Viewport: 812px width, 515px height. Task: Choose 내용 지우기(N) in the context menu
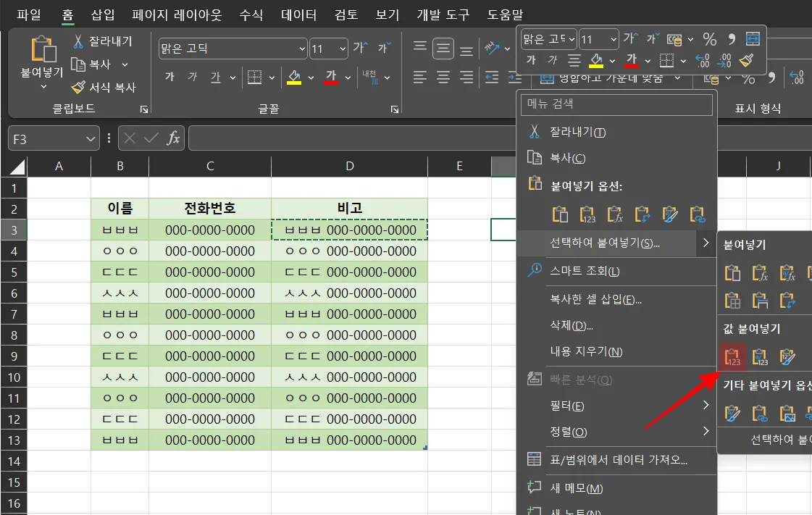(616, 351)
